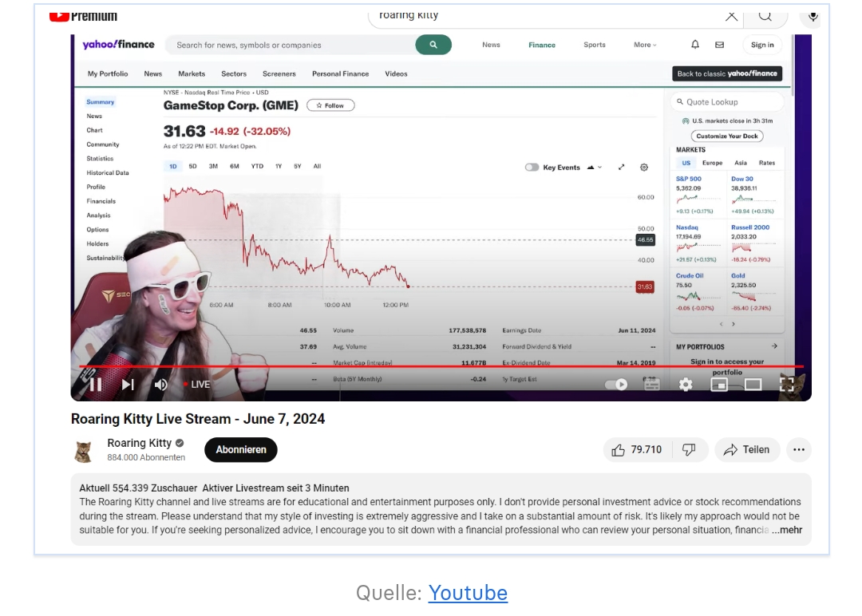Open the Youtube source link
This screenshot has height=616, width=862.
[x=468, y=592]
